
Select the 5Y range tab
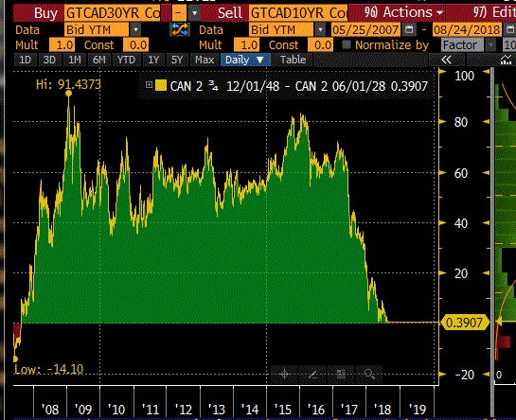click(x=177, y=60)
